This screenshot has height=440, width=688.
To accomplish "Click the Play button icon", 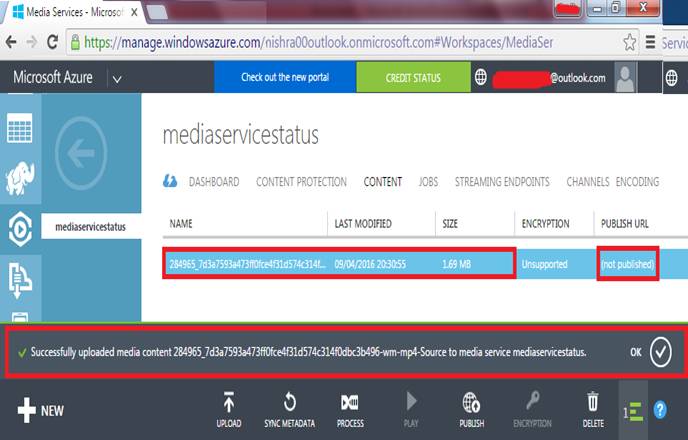I will click(411, 401).
